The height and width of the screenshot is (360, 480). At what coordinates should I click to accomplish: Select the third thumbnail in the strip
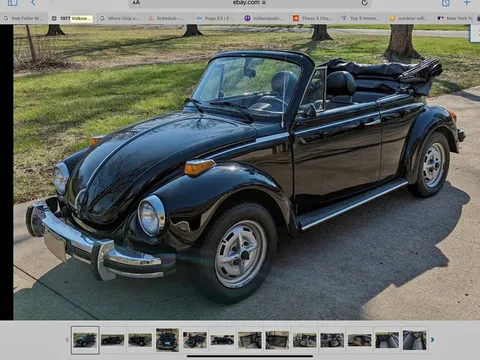pyautogui.click(x=140, y=340)
